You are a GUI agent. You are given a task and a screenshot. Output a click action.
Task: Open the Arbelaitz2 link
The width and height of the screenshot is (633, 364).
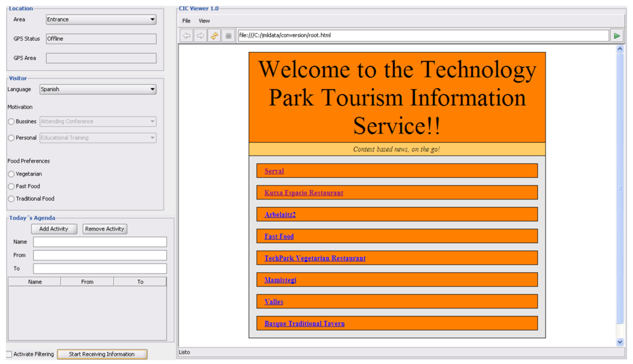(x=280, y=215)
